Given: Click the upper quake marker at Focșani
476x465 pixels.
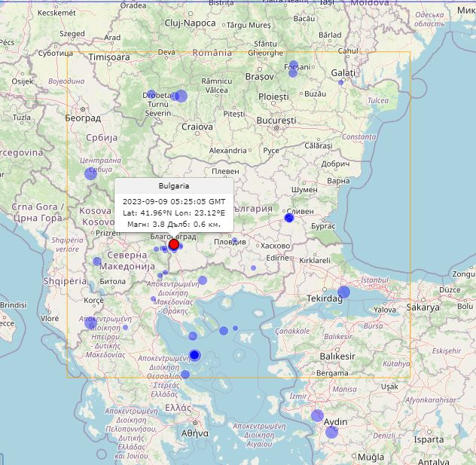Looking at the screenshot, I should click(293, 65).
